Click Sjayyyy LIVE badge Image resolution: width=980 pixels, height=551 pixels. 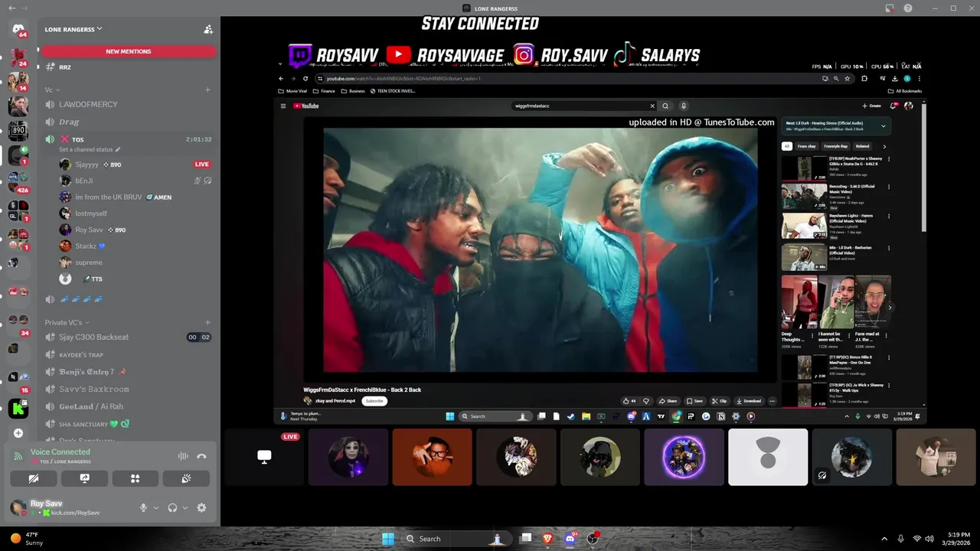click(202, 165)
